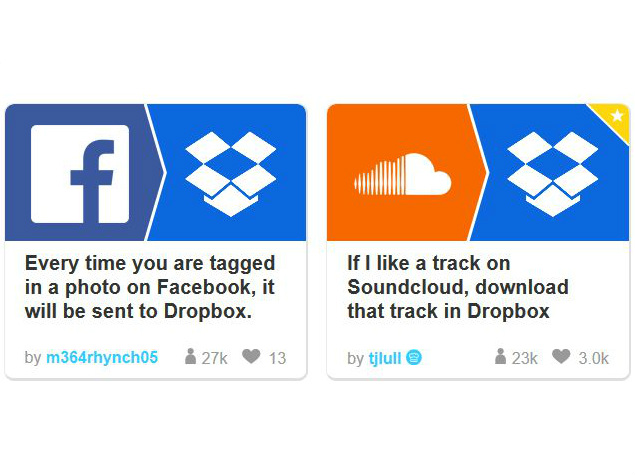Click the Dropbox logo on Soundcloud recipe
635x475 pixels.
553,174
